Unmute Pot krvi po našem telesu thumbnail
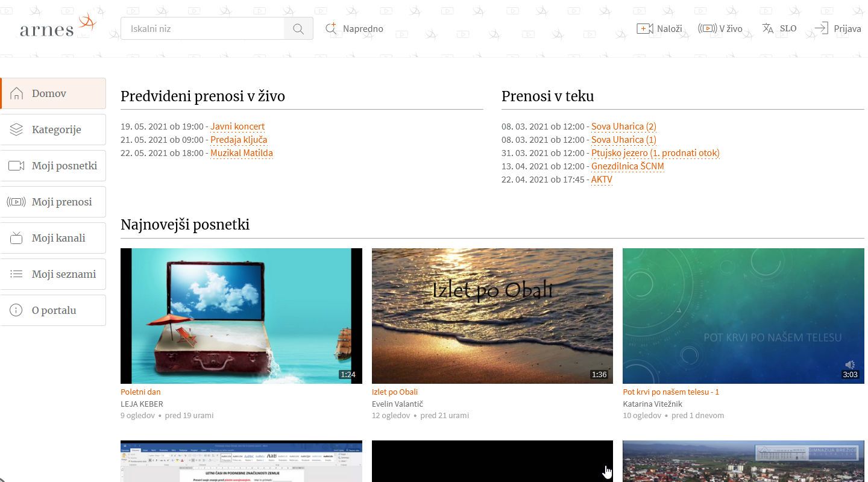 coord(850,364)
